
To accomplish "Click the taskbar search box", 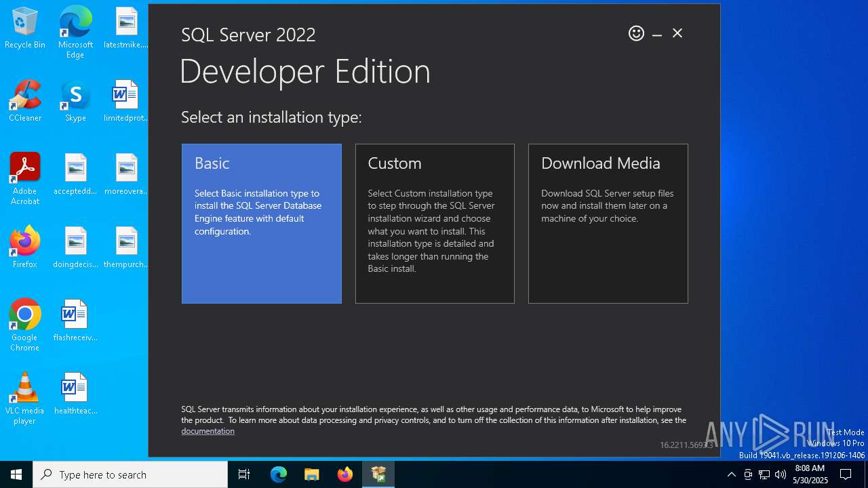I will (x=130, y=474).
